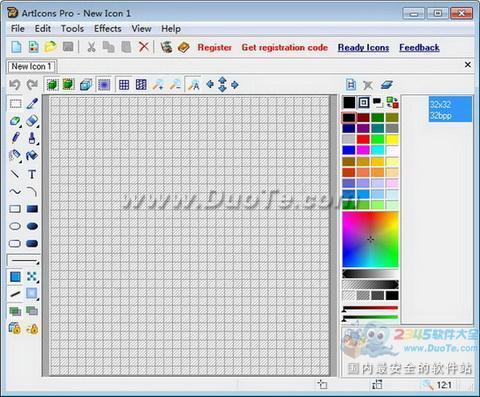The image size is (480, 397).
Task: Click the red delete X icon
Action: pos(144,47)
